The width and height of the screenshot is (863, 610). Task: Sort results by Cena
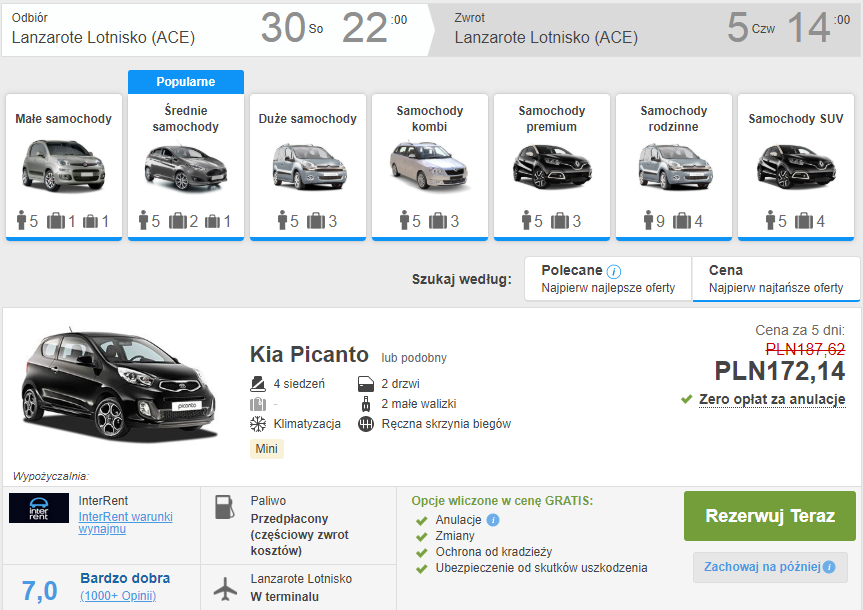pyautogui.click(x=776, y=279)
